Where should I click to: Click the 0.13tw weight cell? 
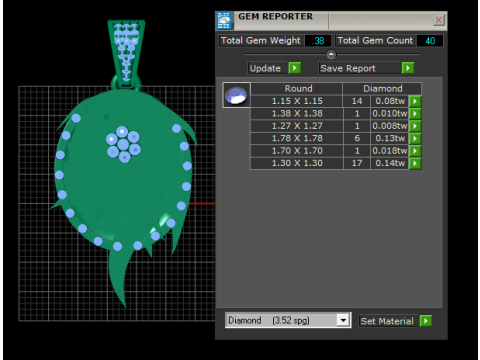390,138
